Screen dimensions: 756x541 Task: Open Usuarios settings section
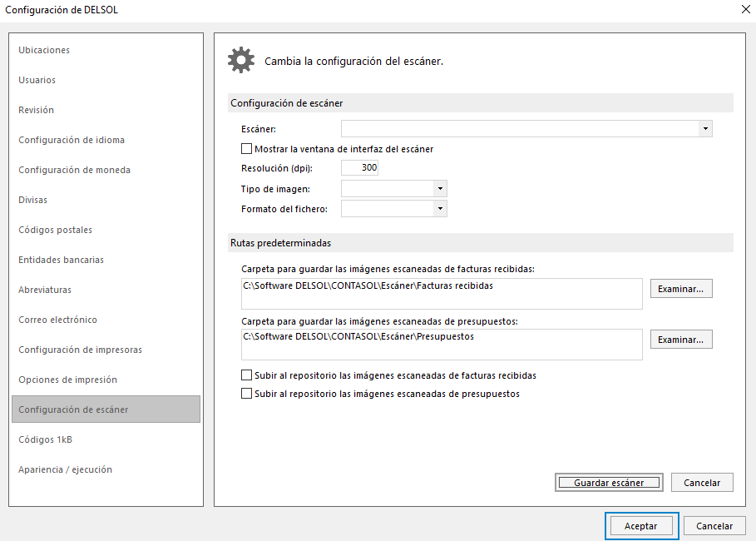click(x=37, y=80)
